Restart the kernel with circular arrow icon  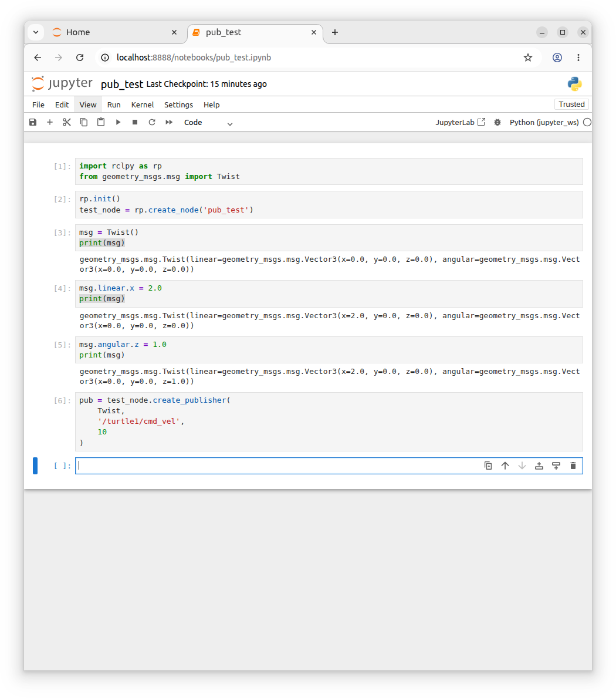coord(152,122)
